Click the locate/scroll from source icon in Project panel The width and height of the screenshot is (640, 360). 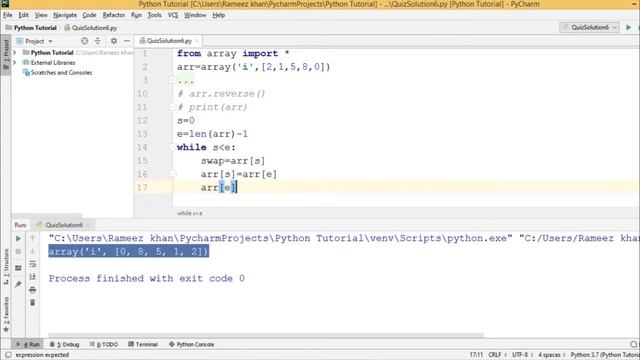tap(84, 41)
